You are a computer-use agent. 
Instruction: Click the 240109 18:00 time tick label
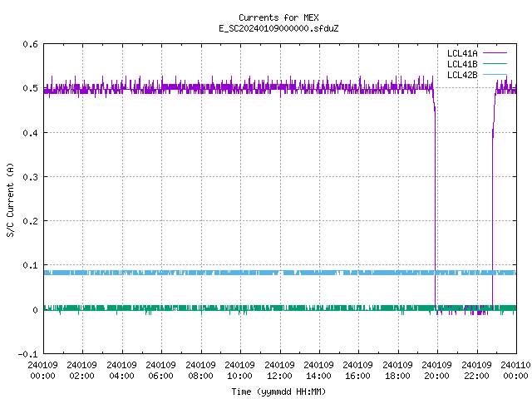coord(397,371)
